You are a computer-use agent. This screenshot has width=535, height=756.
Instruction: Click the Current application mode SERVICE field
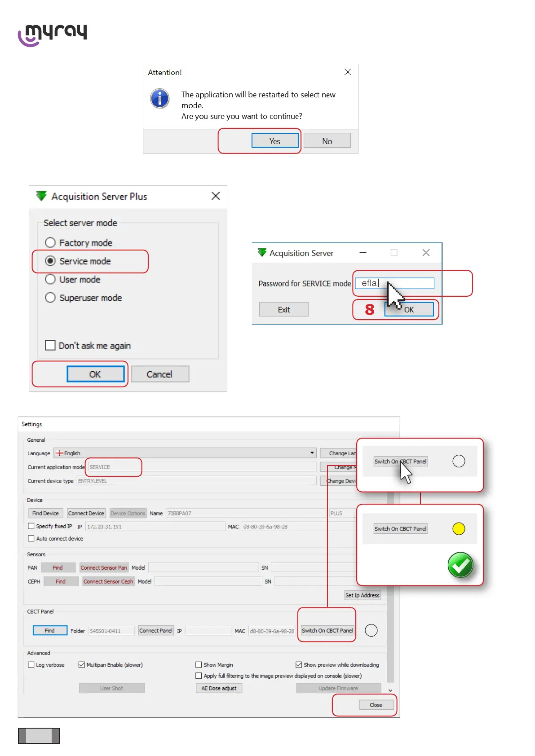[x=202, y=467]
